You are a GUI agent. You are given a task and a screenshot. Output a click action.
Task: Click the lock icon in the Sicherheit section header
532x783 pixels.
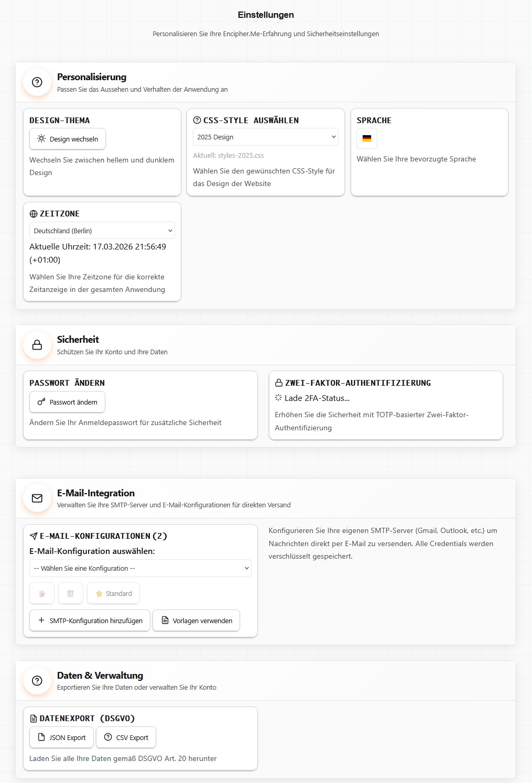(x=37, y=345)
